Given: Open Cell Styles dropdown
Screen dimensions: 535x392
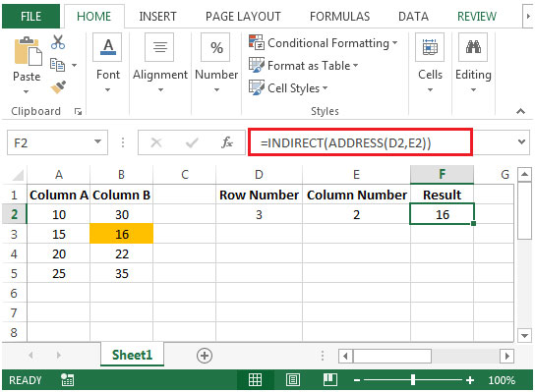Looking at the screenshot, I should point(325,87).
